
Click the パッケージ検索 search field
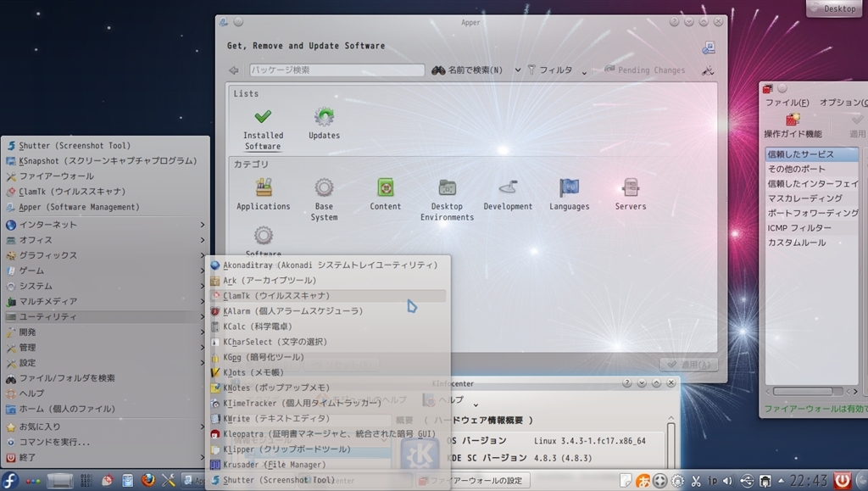coord(337,70)
